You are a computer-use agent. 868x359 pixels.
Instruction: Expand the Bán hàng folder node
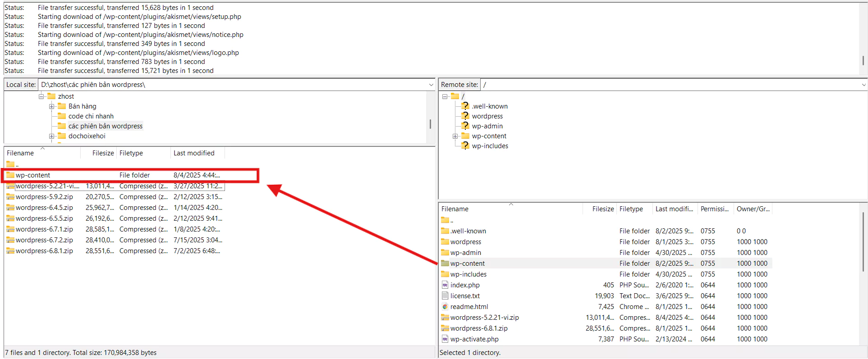click(51, 106)
